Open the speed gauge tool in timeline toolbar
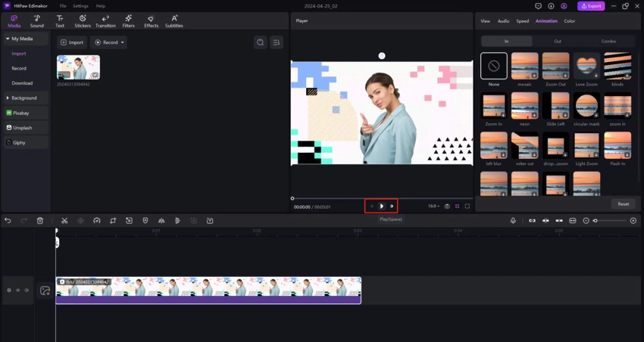This screenshot has width=644, height=342. point(97,221)
